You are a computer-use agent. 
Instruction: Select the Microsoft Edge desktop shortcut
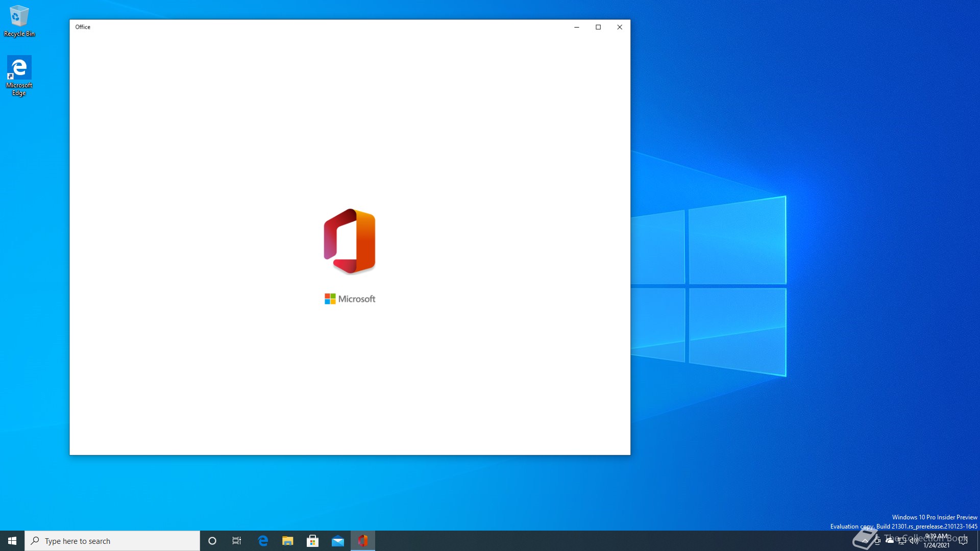19,76
